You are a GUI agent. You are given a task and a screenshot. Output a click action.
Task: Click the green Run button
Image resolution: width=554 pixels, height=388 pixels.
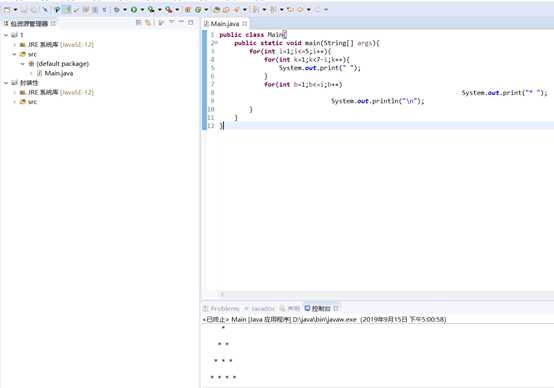click(x=134, y=10)
